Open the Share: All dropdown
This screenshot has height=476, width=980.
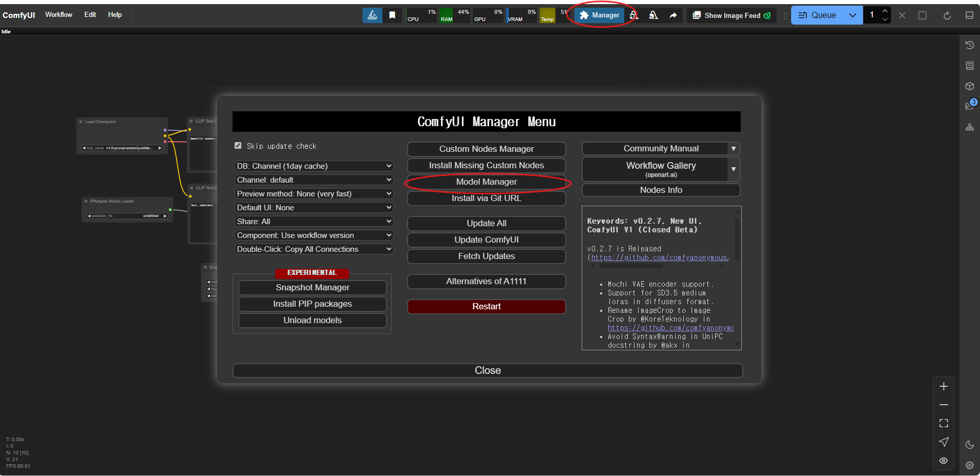[x=314, y=222]
